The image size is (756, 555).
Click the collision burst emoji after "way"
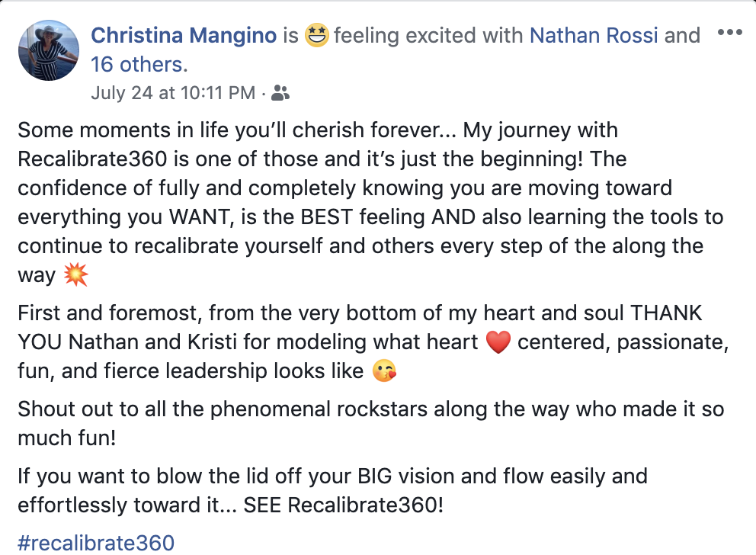(x=75, y=275)
